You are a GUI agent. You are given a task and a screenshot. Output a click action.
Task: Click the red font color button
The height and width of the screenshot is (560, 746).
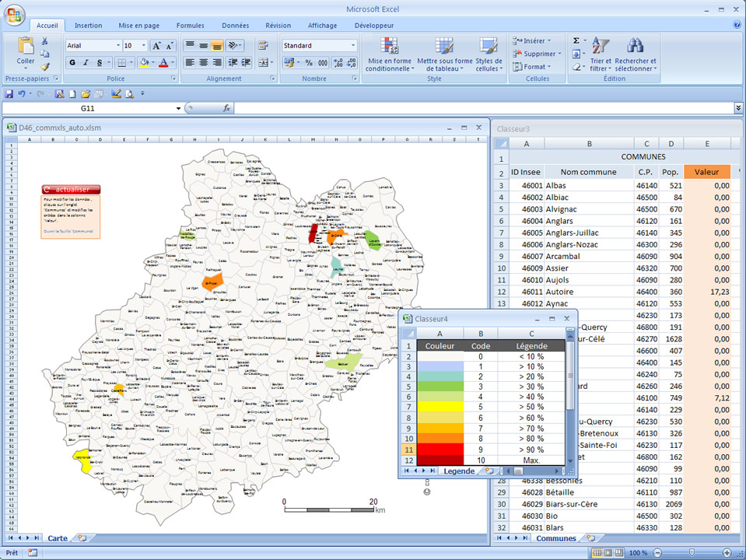point(163,62)
